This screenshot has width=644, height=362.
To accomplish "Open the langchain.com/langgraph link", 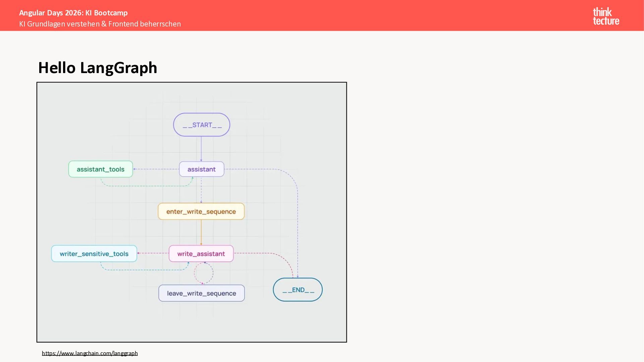I will click(90, 353).
